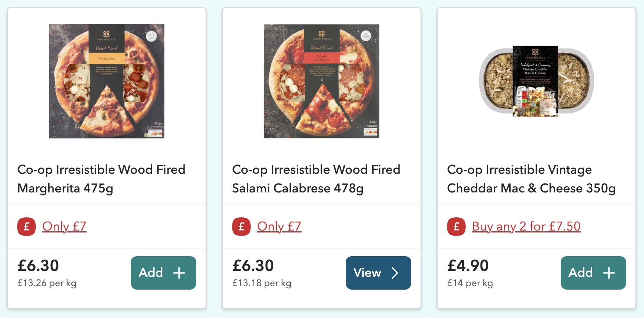Click the Salami Calabrese pizza product image
The image size is (644, 318).
(x=322, y=81)
